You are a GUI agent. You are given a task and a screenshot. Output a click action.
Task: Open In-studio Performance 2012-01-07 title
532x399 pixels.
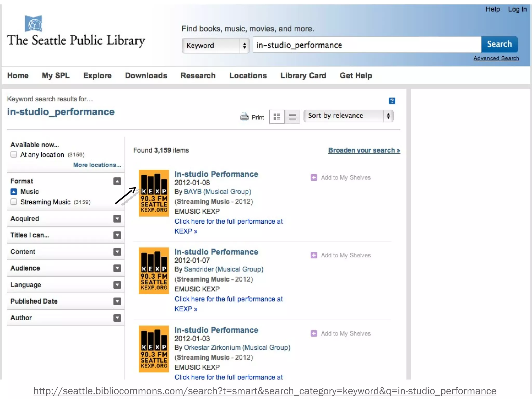pos(216,252)
